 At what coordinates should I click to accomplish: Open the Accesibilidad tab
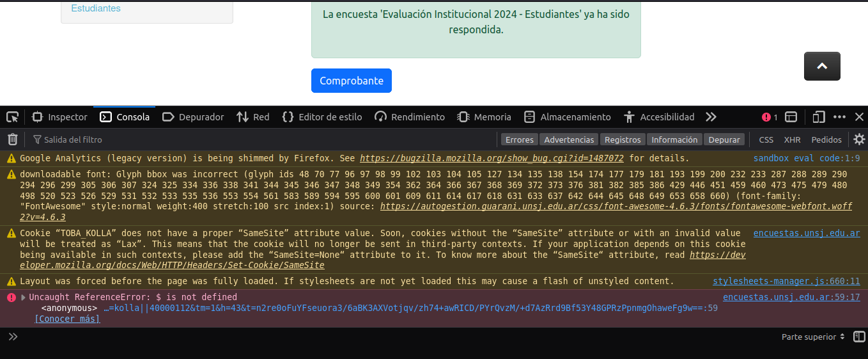pos(659,117)
